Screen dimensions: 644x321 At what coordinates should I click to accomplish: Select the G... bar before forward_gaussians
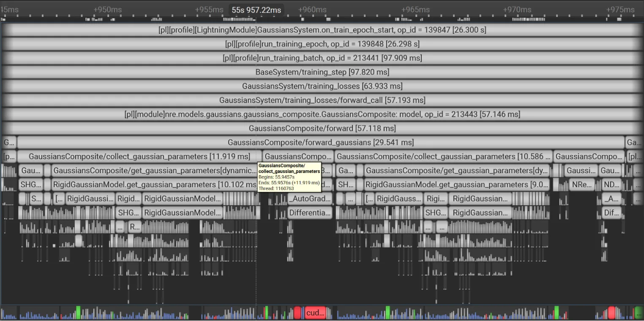tap(9, 142)
